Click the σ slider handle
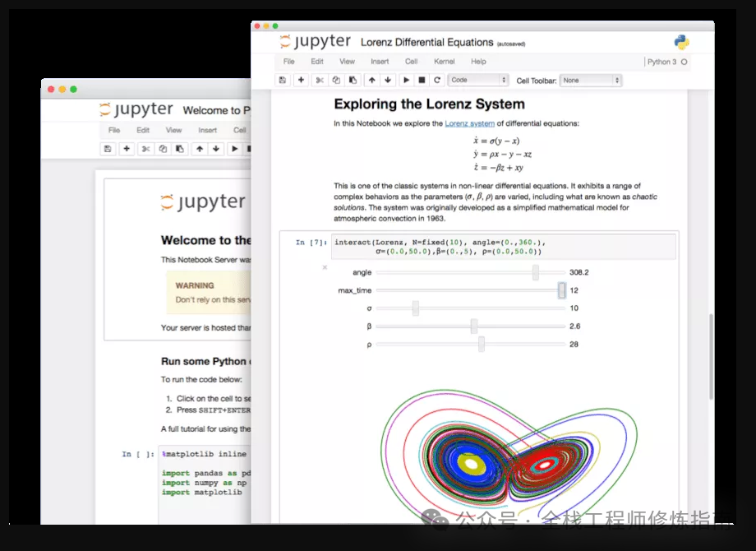Viewport: 756px width, 551px height. pyautogui.click(x=416, y=308)
